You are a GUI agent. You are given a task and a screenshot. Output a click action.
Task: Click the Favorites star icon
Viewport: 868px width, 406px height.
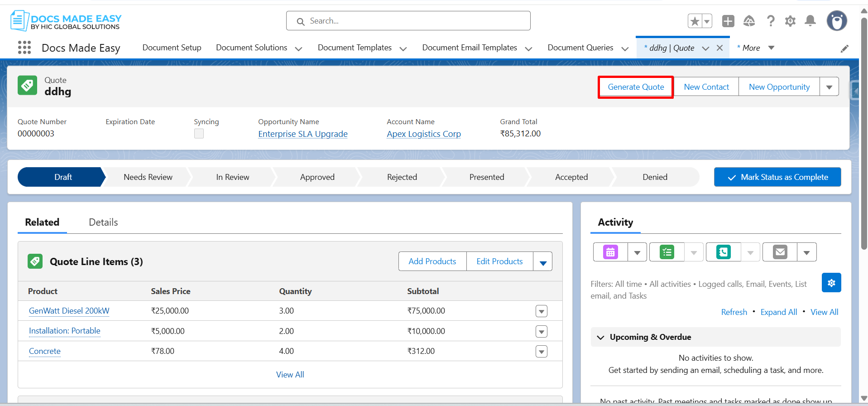pos(695,21)
